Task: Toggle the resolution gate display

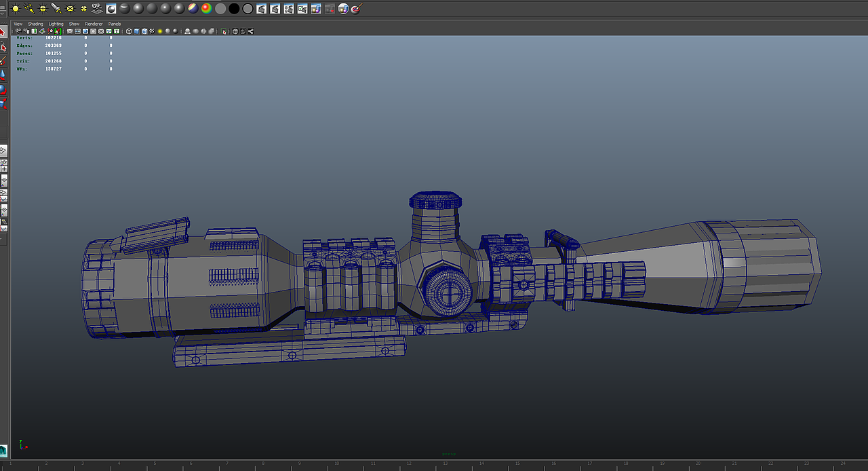Action: pyautogui.click(x=85, y=31)
